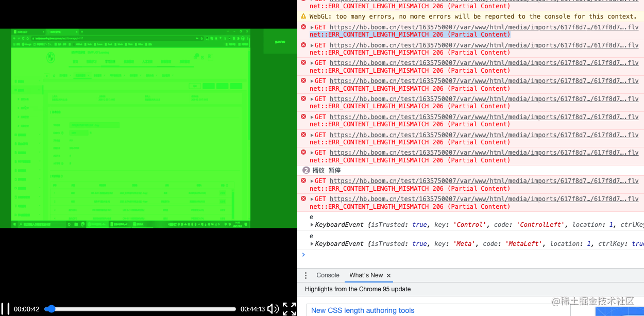Screen dimensions: 644x316
Task: Close the What's New tab
Action: 388,276
